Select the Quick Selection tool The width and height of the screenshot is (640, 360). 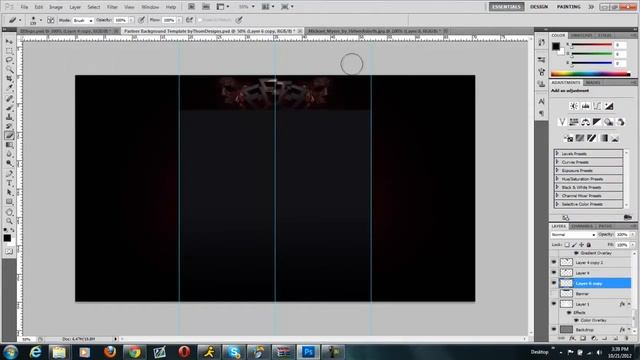point(9,69)
